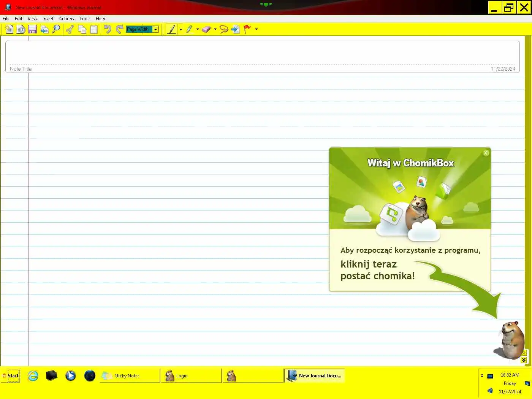The width and height of the screenshot is (532, 399).
Task: Copy selection with Copy icon
Action: click(x=82, y=29)
